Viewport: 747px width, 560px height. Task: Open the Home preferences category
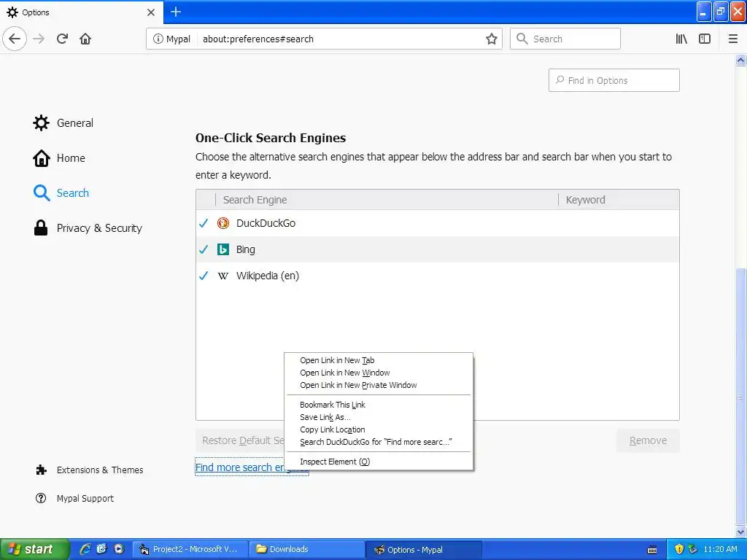pyautogui.click(x=59, y=158)
